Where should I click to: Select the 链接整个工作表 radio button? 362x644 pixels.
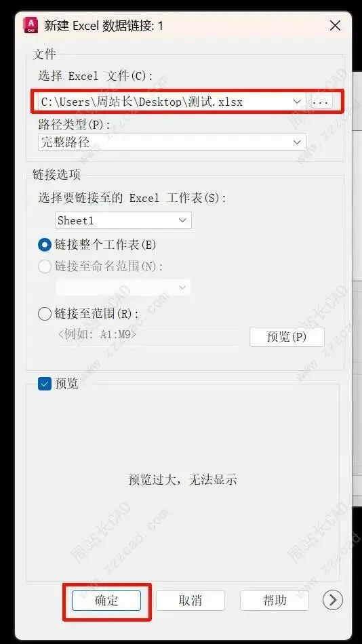(x=44, y=245)
